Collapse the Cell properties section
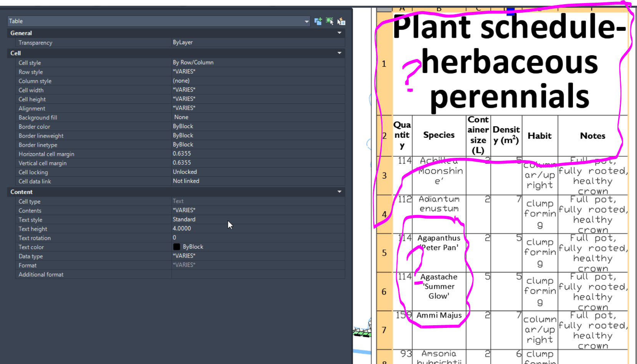The height and width of the screenshot is (364, 637). [x=339, y=53]
